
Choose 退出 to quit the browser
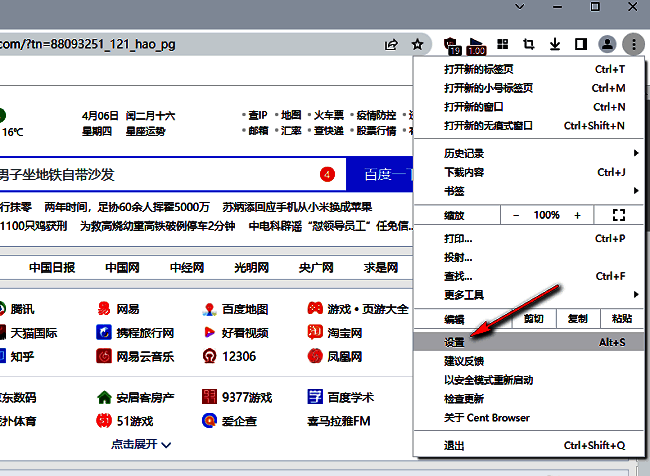coord(529,445)
